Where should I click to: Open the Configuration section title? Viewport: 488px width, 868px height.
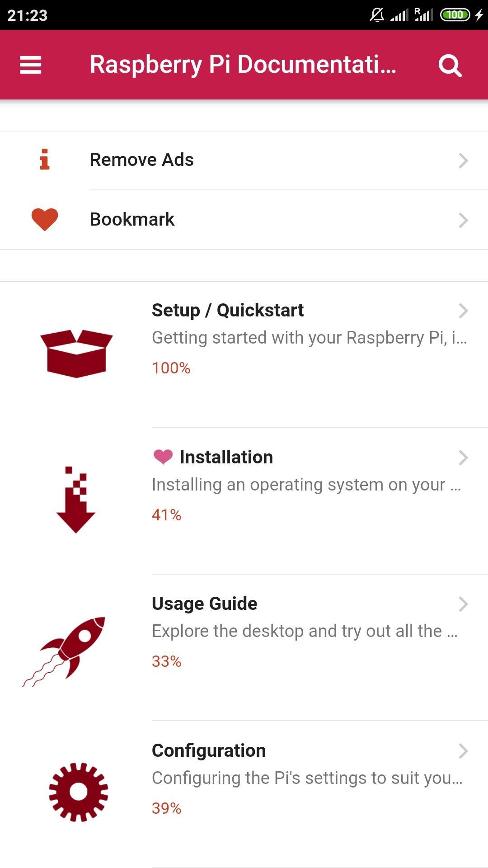(209, 750)
